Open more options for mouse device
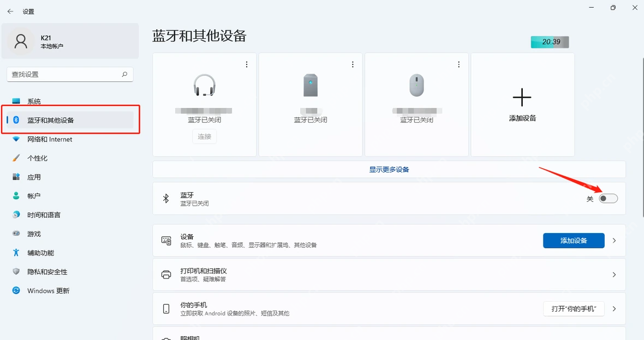 pyautogui.click(x=458, y=64)
